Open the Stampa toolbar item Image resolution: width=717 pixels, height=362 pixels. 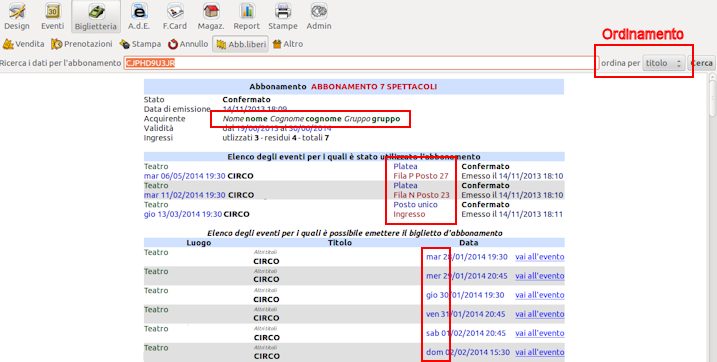pyautogui.click(x=140, y=44)
